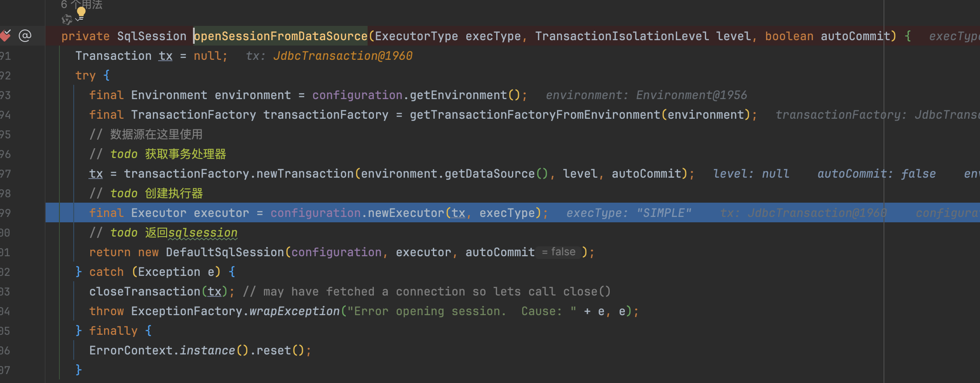Click the instance() call

214,350
